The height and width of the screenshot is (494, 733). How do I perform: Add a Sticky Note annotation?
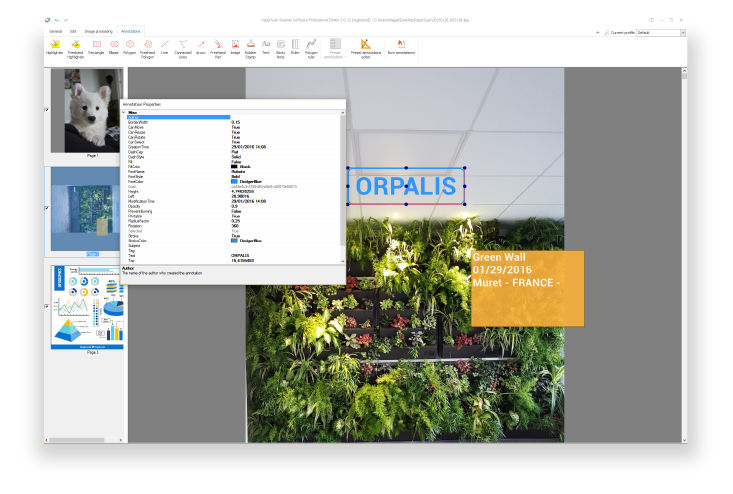281,46
